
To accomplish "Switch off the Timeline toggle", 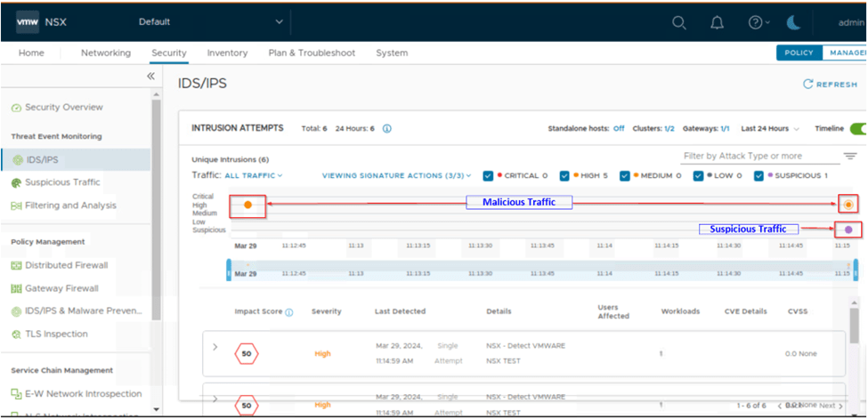I will 857,129.
